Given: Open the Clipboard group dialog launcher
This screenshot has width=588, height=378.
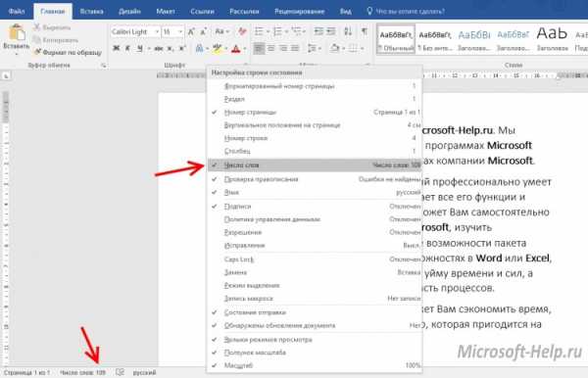Looking at the screenshot, I should [104, 66].
